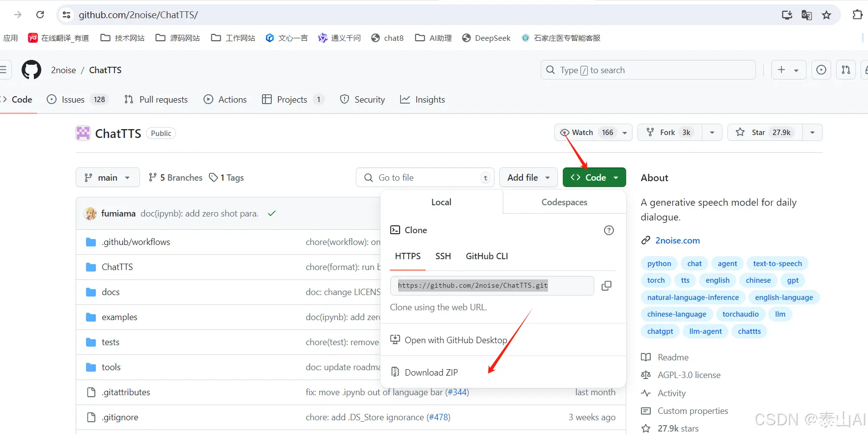The width and height of the screenshot is (868, 434).
Task: View the 1 Tags link
Action: [x=226, y=178]
